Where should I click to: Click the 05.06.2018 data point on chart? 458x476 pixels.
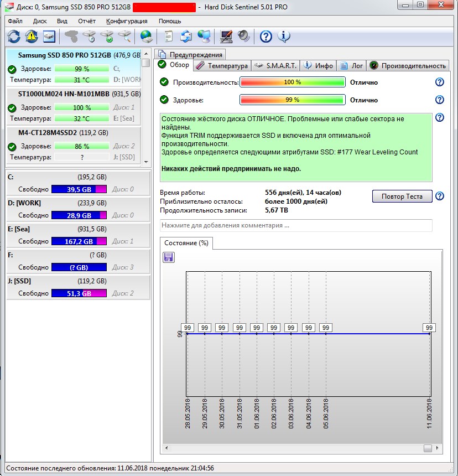click(x=326, y=334)
